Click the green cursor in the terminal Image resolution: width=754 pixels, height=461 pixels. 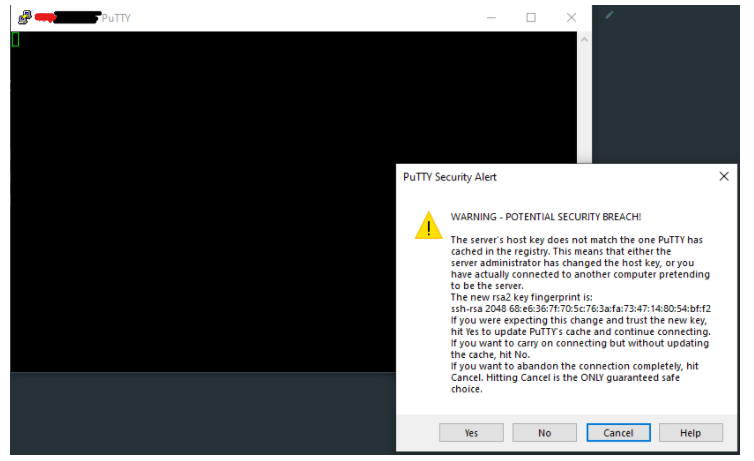pos(15,39)
